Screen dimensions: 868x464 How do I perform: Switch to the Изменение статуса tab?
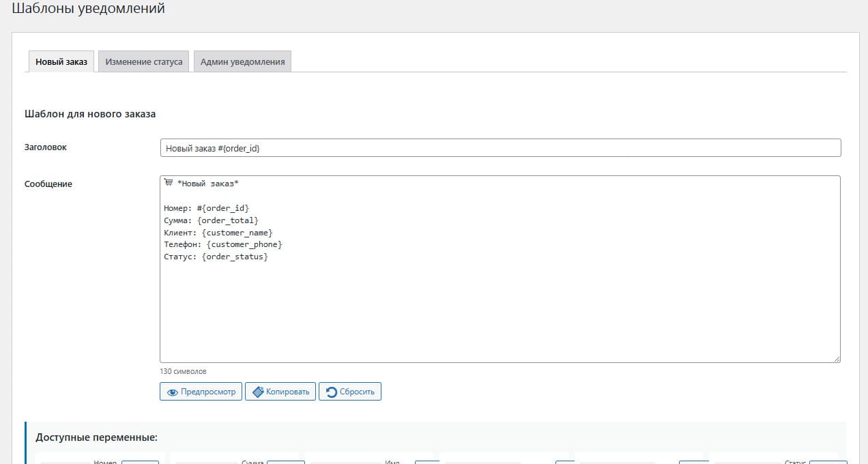click(x=143, y=61)
